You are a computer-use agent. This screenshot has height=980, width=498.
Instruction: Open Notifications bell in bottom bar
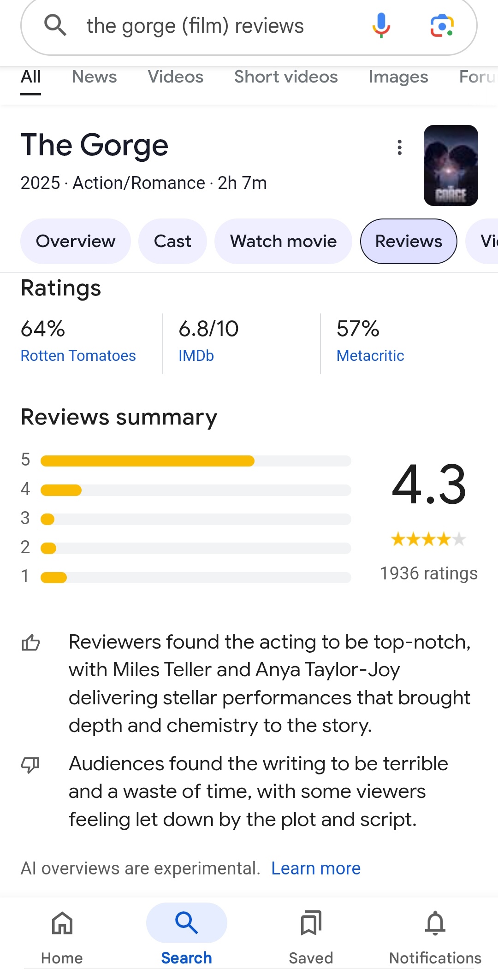pyautogui.click(x=435, y=936)
